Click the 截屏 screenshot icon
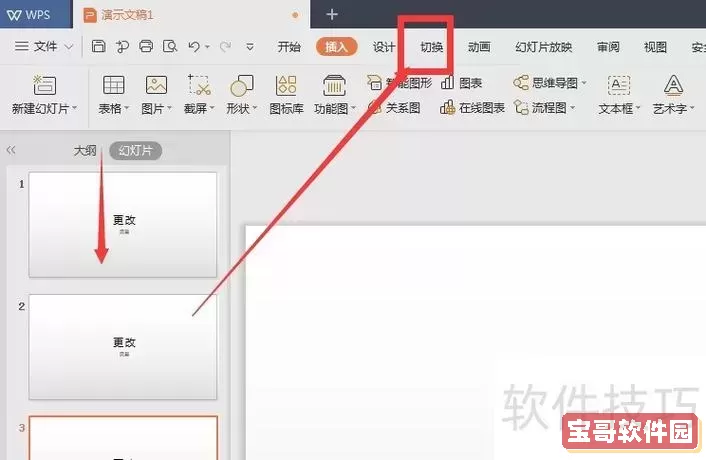Image resolution: width=706 pixels, height=460 pixels. click(x=199, y=85)
